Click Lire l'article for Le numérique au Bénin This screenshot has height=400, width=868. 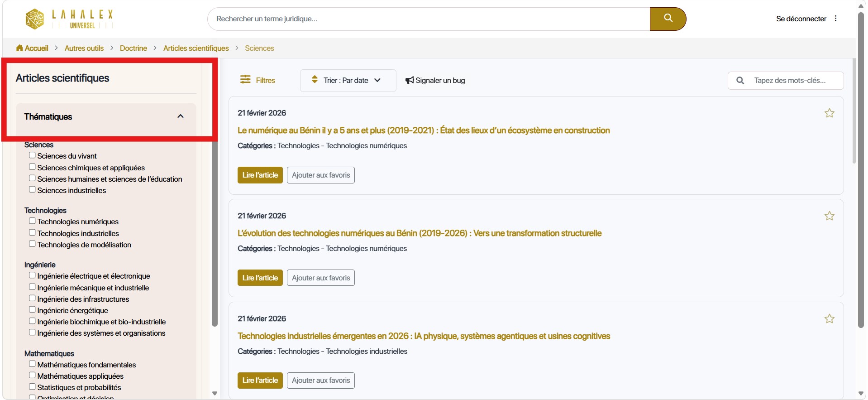260,175
